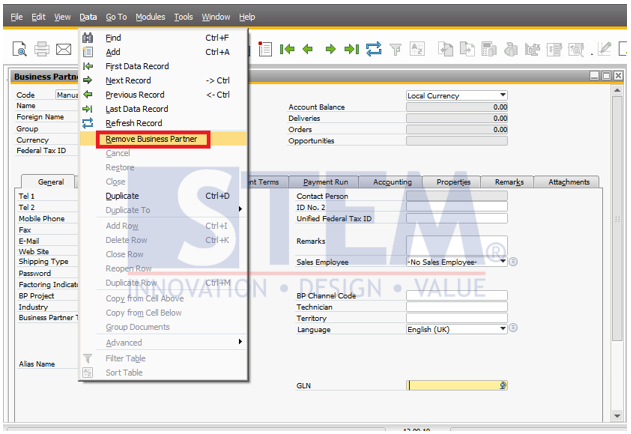Open the Edit menu

38,17
